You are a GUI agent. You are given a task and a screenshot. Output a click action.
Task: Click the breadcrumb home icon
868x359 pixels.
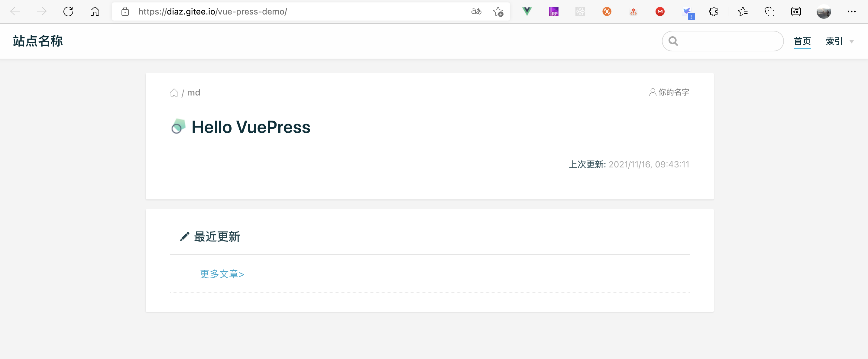point(174,92)
